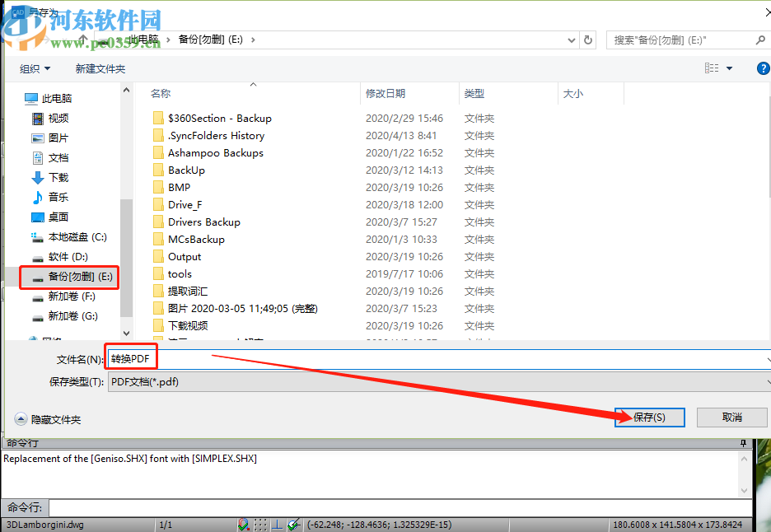Image resolution: width=771 pixels, height=532 pixels.
Task: Click the 180.6008 x 141.5804 dimensions readout
Action: tap(677, 525)
